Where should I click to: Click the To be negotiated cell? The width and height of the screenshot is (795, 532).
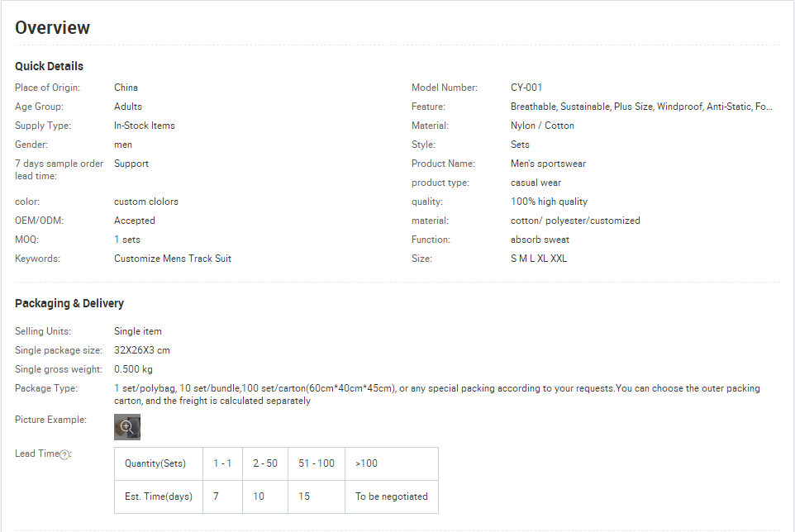click(392, 496)
